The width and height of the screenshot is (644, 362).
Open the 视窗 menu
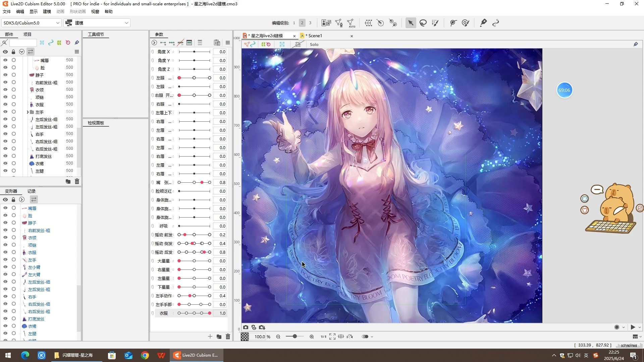(x=95, y=11)
